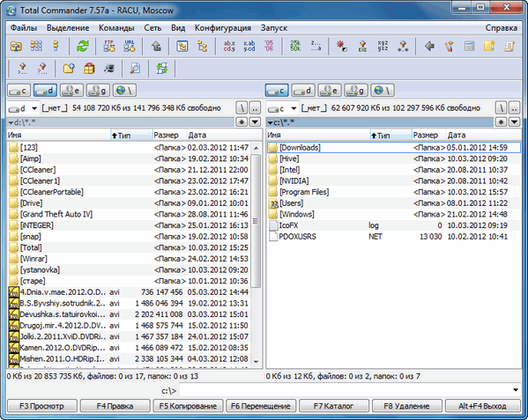
Task: Click the reversed order z...a icon
Action: [x=316, y=46]
